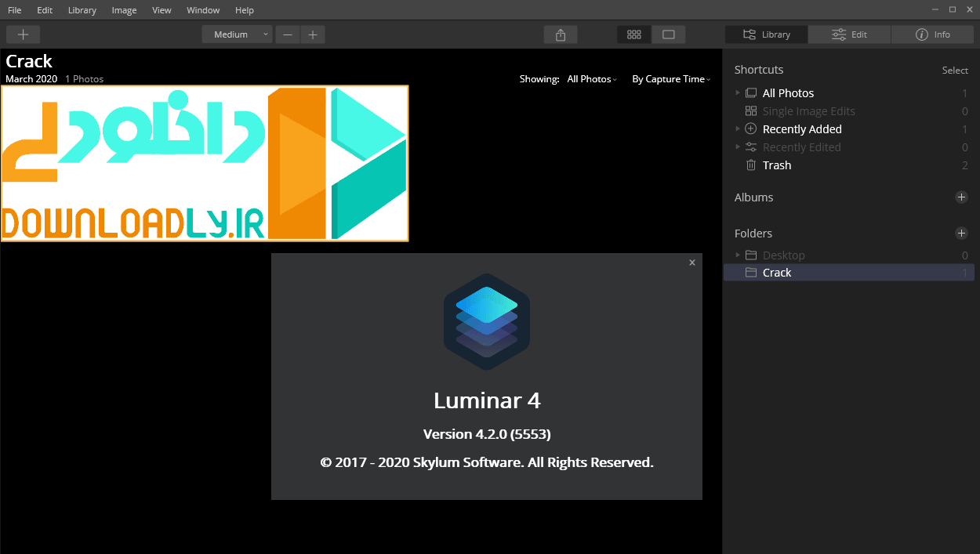Click the Folders section header
The width and height of the screenshot is (980, 554).
click(753, 234)
